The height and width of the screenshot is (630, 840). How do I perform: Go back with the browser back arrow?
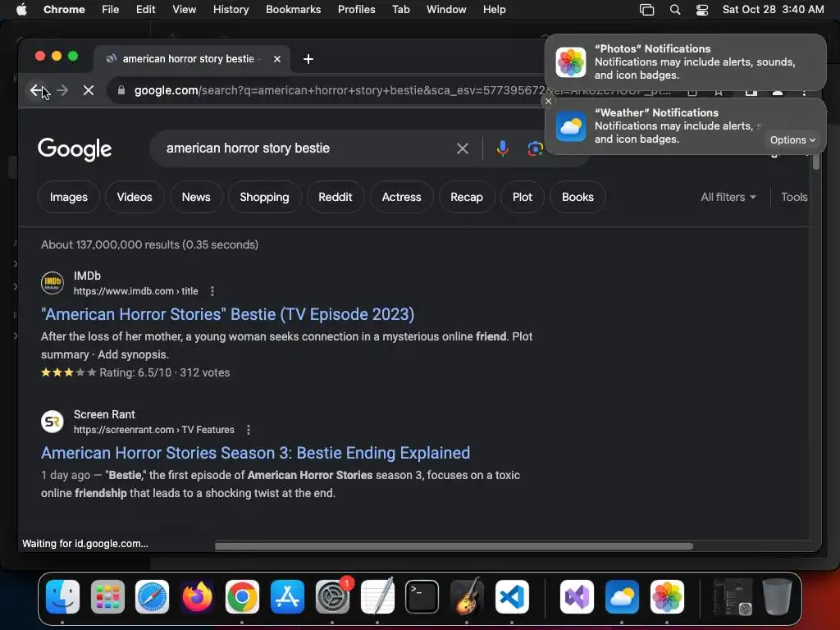click(36, 90)
